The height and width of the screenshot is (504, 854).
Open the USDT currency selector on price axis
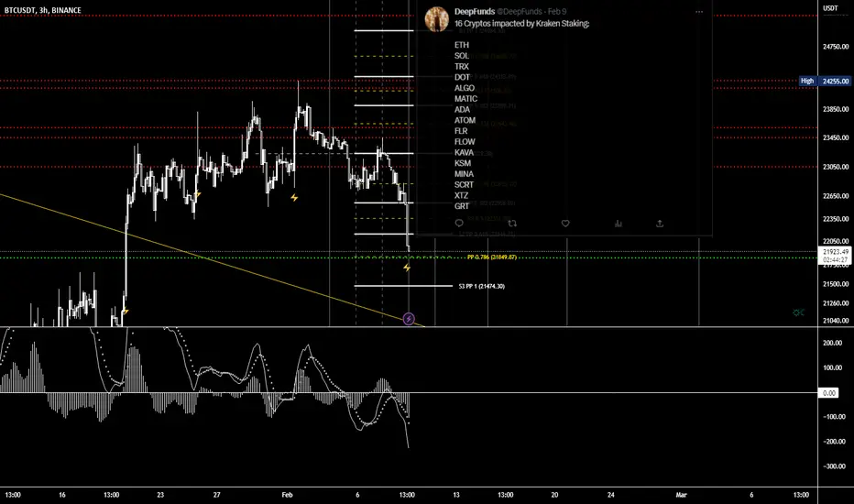tap(830, 8)
